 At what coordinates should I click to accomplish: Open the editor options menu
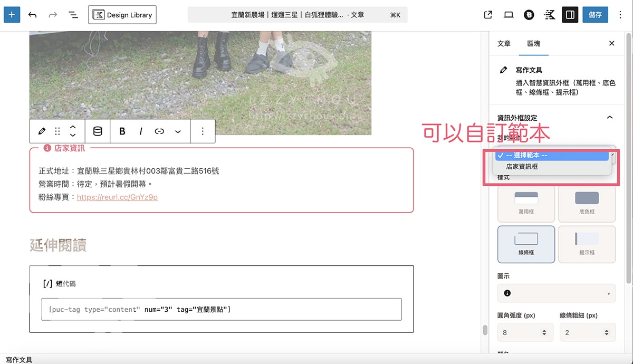(620, 15)
